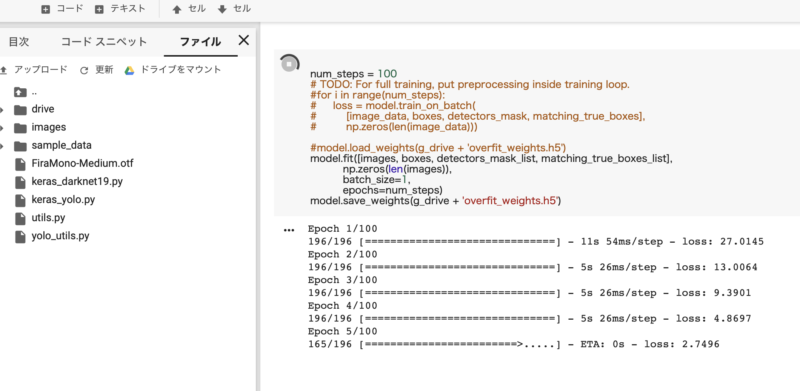Click the sample_data folder icon
Viewport: 800px width, 391px height.
[20, 146]
